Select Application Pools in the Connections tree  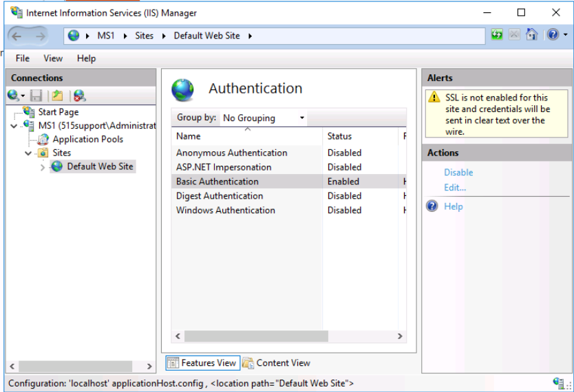88,140
